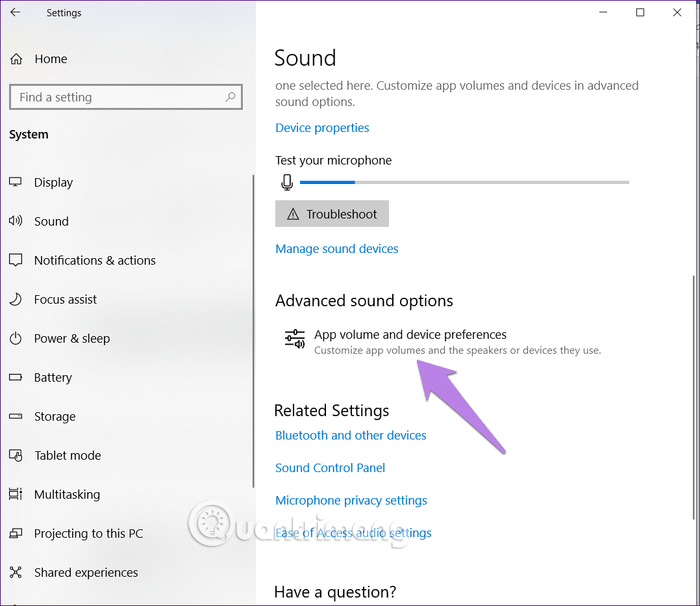The width and height of the screenshot is (700, 606).
Task: Click the Advanced sound options heading
Action: (364, 301)
